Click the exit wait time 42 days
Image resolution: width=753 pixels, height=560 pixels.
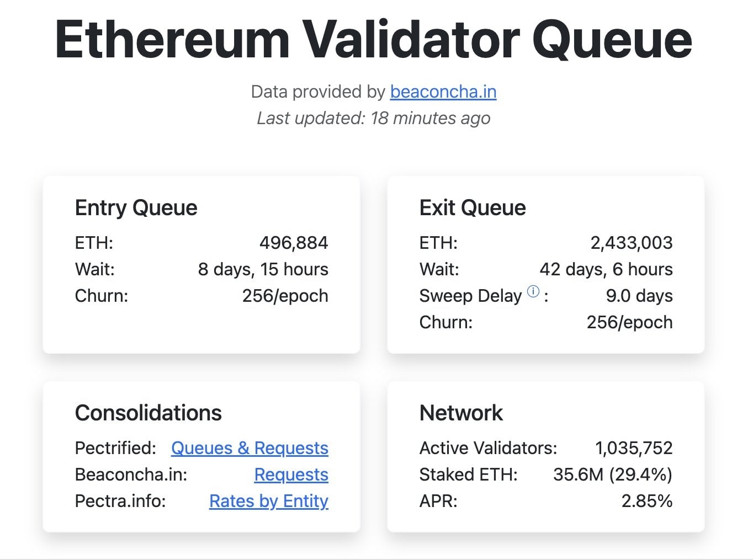click(x=606, y=269)
